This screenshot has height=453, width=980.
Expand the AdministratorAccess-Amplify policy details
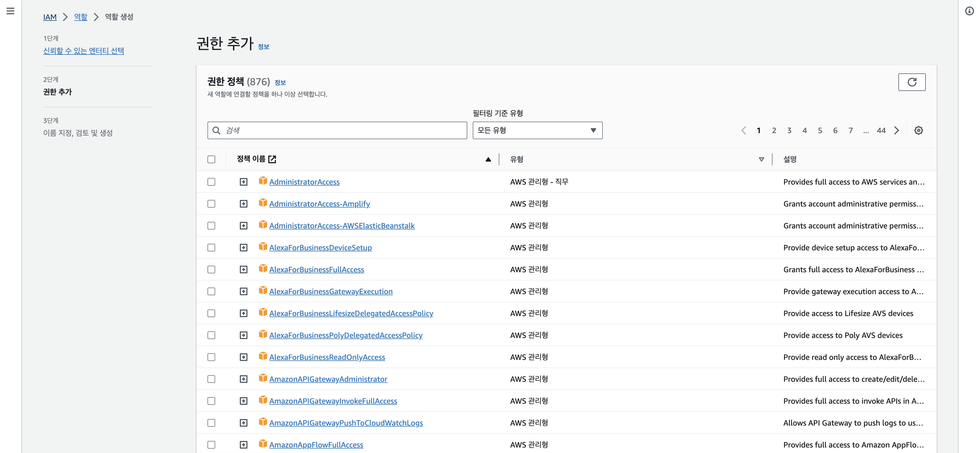[243, 204]
